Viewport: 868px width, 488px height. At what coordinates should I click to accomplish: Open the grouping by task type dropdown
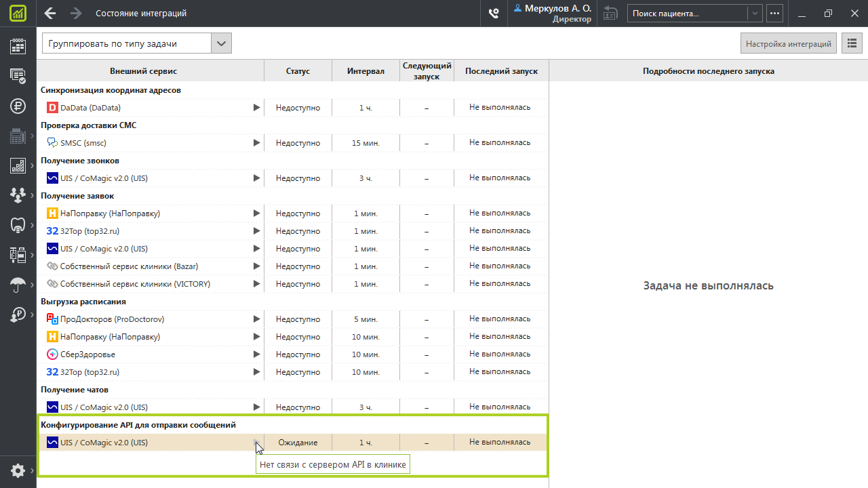tap(221, 43)
